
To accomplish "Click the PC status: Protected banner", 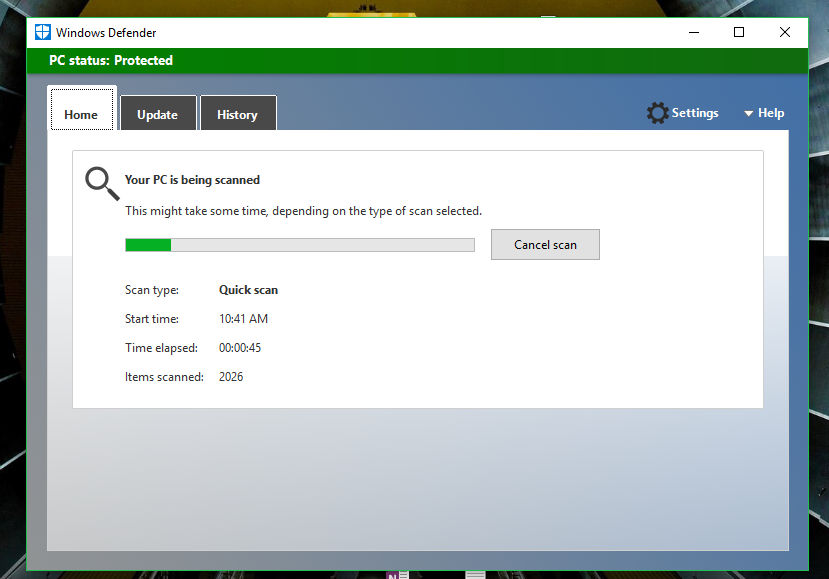I will pyautogui.click(x=417, y=61).
